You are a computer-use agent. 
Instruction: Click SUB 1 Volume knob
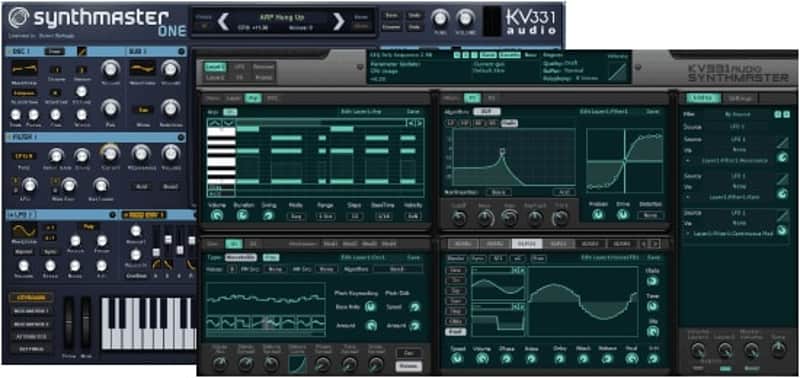(170, 69)
